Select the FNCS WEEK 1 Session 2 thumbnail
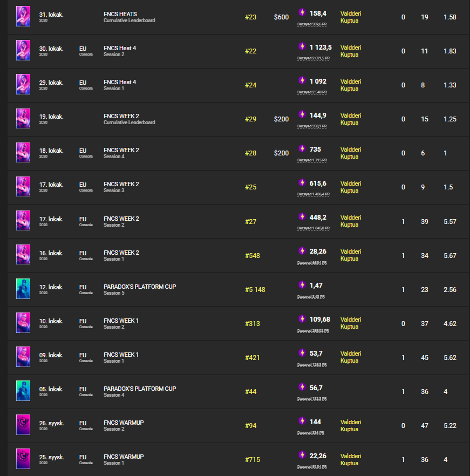This screenshot has height=476, width=470. pos(23,323)
